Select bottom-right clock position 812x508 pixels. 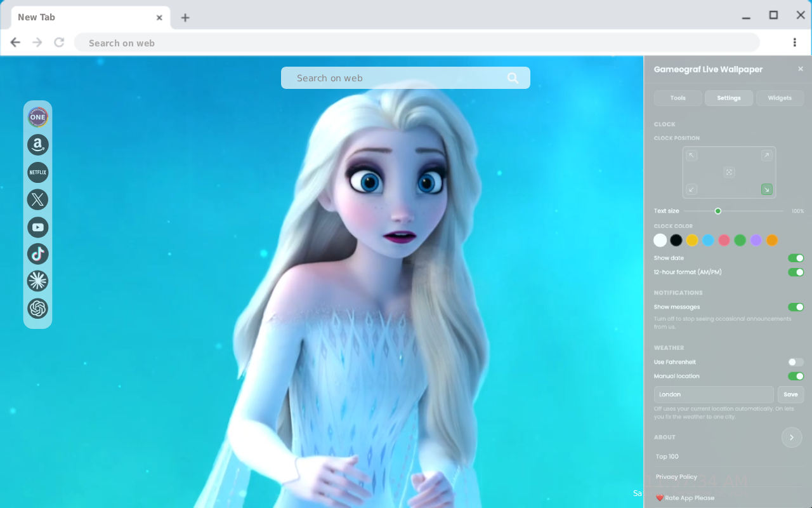[767, 189]
